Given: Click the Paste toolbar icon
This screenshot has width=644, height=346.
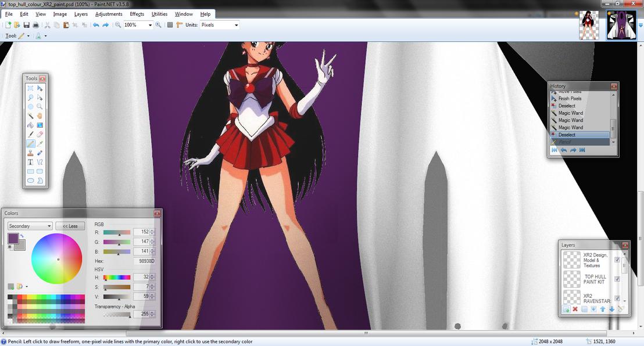Looking at the screenshot, I should tap(66, 25).
